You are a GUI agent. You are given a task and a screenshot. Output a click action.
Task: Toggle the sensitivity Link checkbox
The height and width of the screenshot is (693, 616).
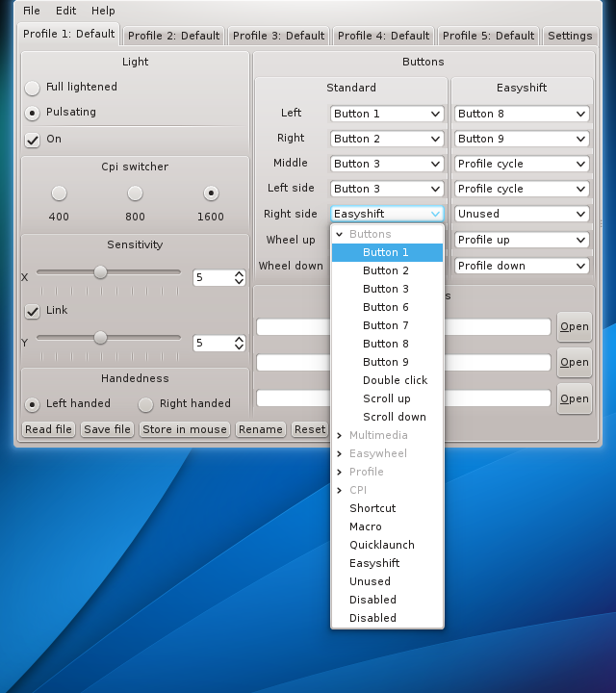click(x=33, y=311)
